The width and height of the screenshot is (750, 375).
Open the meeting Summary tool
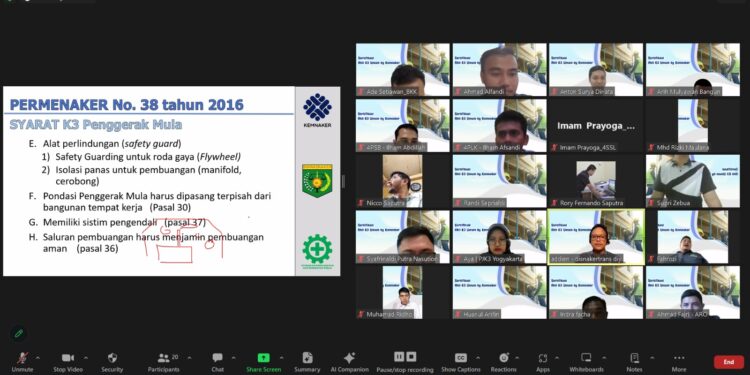[x=307, y=362]
